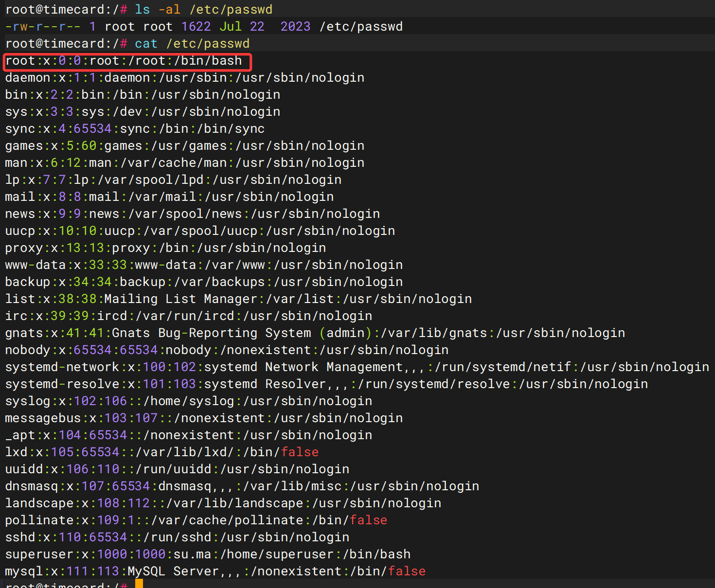Click the pollinate:x:109:1 entry line
Viewport: 715px width, 588px height.
coord(197,520)
